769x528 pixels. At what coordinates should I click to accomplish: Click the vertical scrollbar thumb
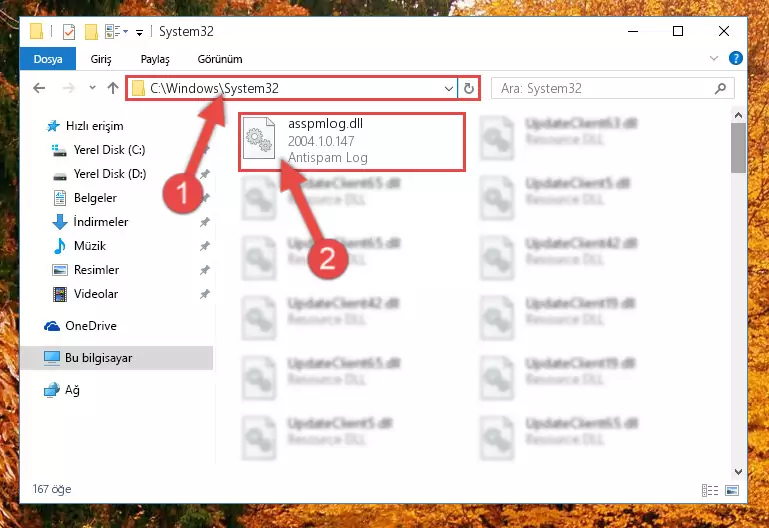[x=738, y=148]
